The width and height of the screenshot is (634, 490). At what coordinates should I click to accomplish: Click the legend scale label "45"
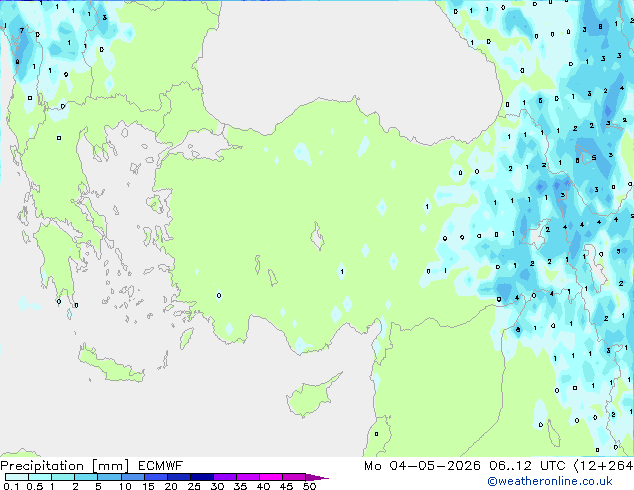pos(286,486)
